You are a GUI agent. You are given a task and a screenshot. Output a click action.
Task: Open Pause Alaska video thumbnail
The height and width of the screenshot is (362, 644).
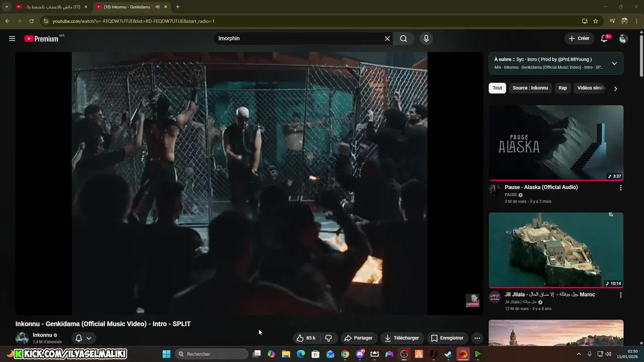pyautogui.click(x=556, y=143)
